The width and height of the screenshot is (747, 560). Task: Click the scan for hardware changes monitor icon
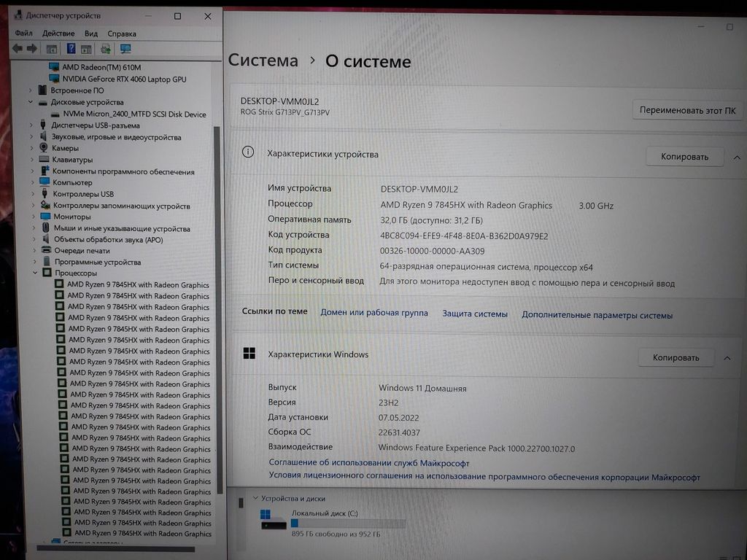[125, 49]
